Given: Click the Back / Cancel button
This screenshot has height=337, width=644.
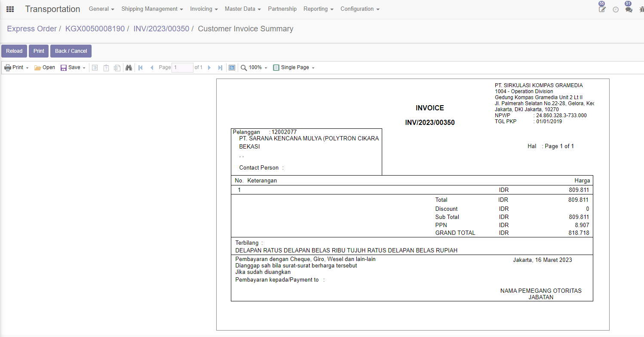Looking at the screenshot, I should 71,51.
